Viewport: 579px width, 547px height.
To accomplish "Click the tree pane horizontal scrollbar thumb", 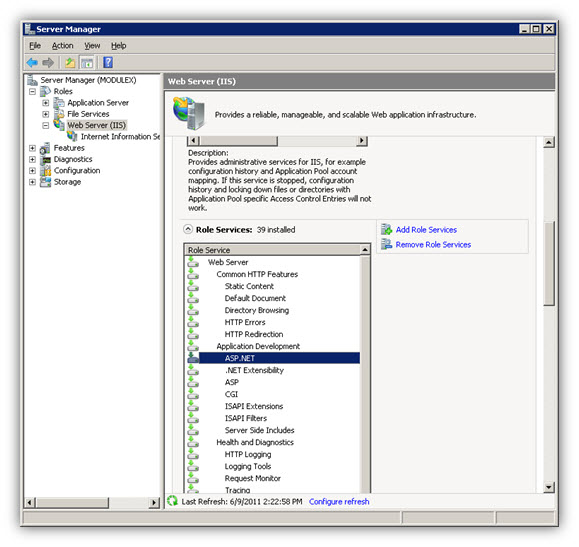I will pyautogui.click(x=72, y=502).
